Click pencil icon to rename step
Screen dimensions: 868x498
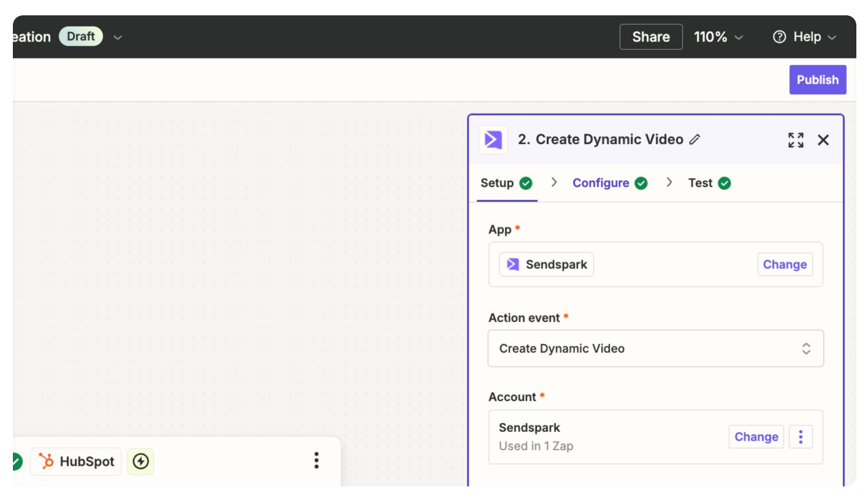[695, 140]
